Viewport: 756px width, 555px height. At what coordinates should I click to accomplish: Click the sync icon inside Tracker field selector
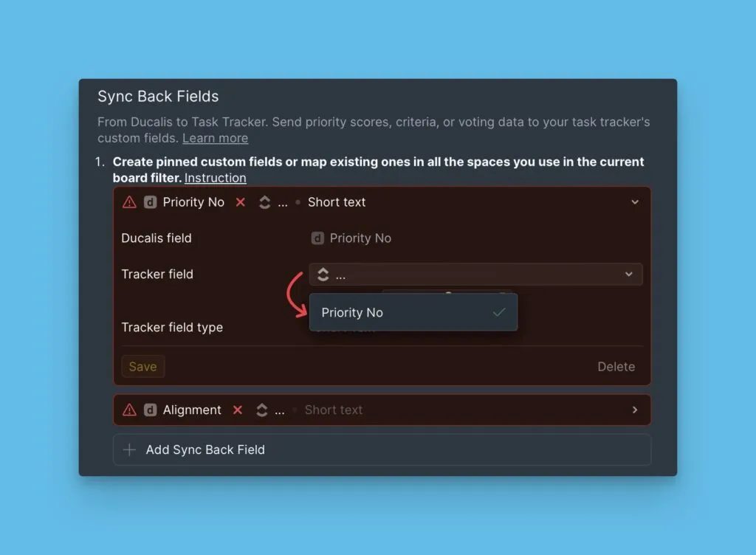pyautogui.click(x=323, y=274)
